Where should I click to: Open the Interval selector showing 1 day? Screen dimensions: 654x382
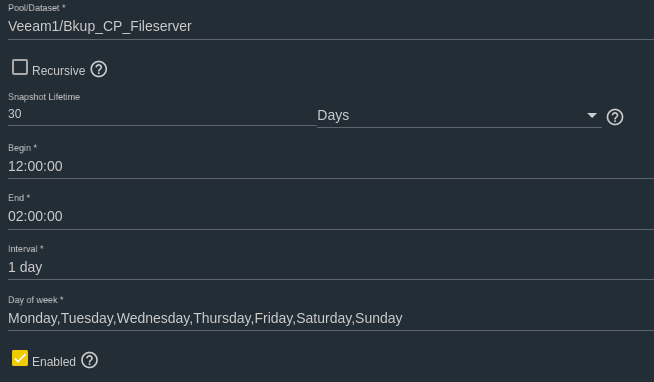coord(331,267)
